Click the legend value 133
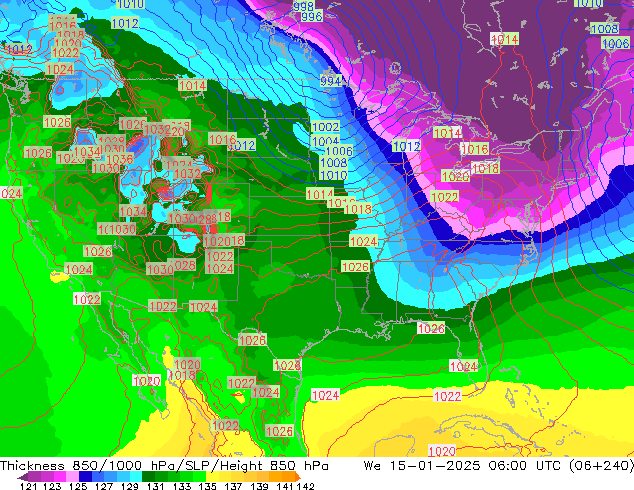This screenshot has height=490, width=634. point(182,486)
